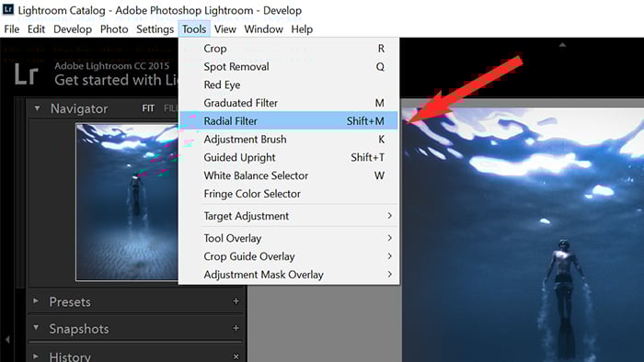Screen dimensions: 644x362
Task: Click Lightroom icon in title bar
Action: click(x=8, y=9)
